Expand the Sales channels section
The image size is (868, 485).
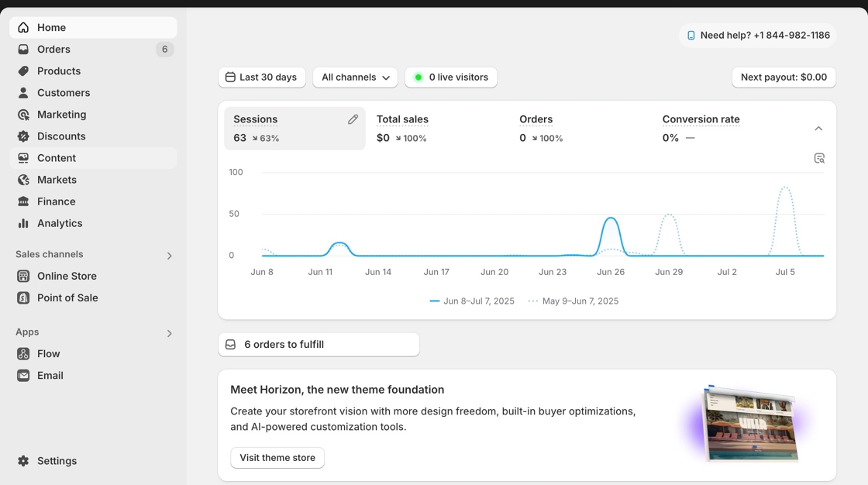tap(169, 256)
